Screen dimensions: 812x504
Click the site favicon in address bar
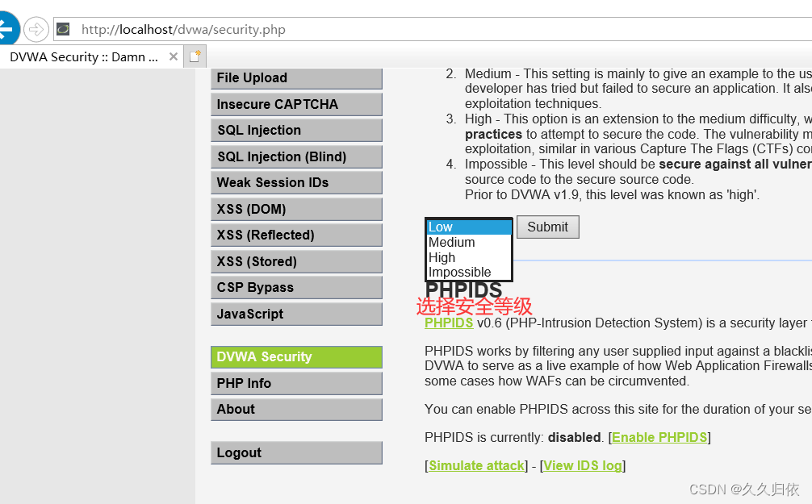63,29
